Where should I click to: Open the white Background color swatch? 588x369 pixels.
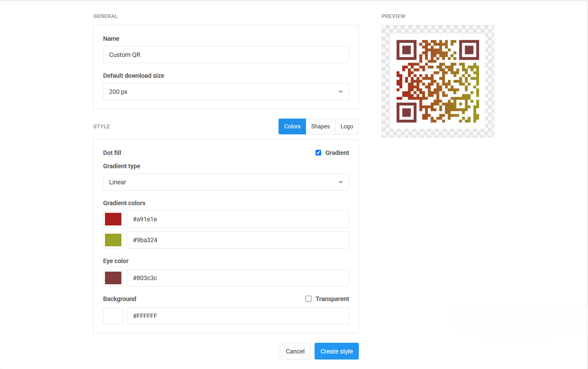[x=113, y=316]
